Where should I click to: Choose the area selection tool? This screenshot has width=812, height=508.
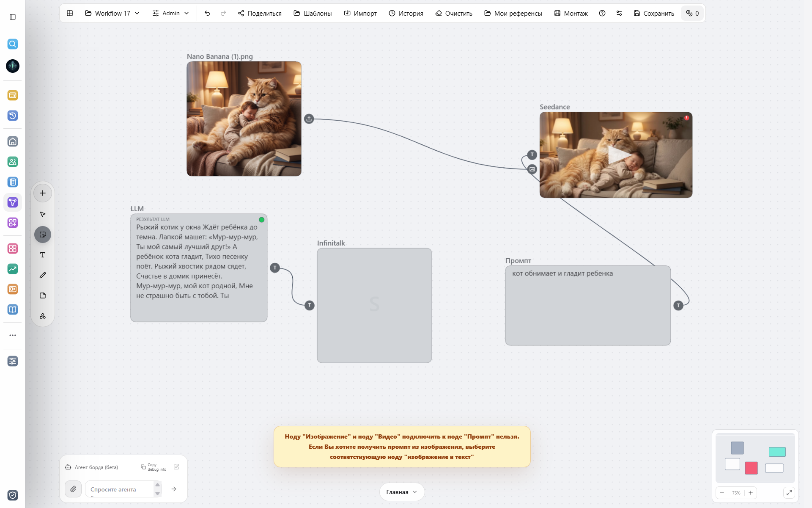click(43, 235)
